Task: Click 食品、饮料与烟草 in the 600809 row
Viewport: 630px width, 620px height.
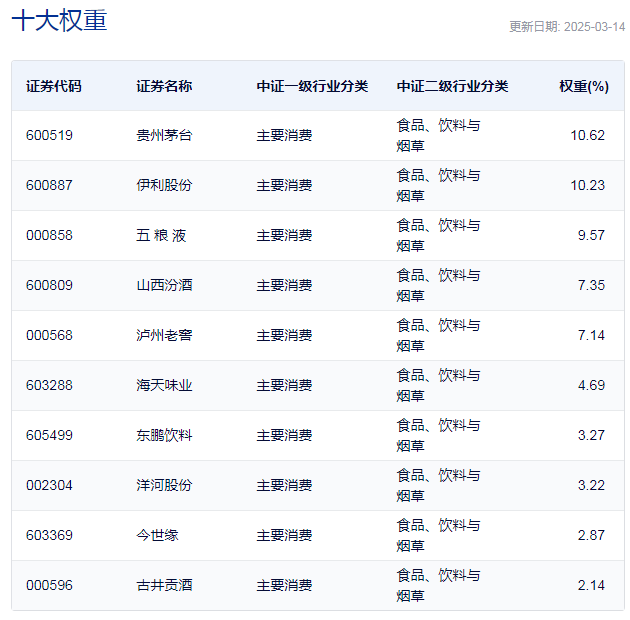Action: click(x=438, y=285)
